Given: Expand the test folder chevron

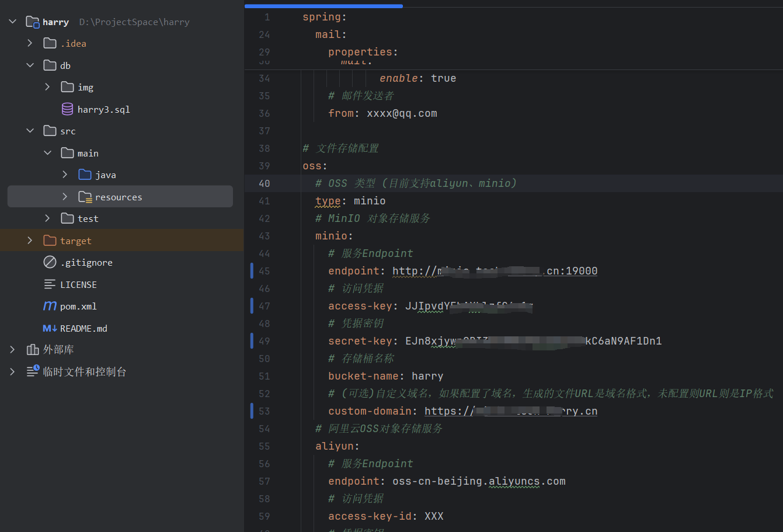Looking at the screenshot, I should 47,218.
